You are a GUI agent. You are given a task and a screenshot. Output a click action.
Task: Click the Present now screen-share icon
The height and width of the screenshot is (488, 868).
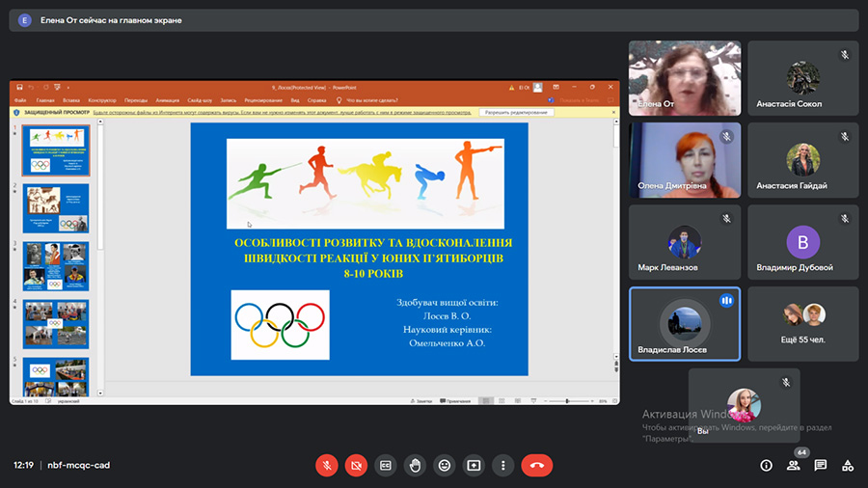(x=474, y=465)
